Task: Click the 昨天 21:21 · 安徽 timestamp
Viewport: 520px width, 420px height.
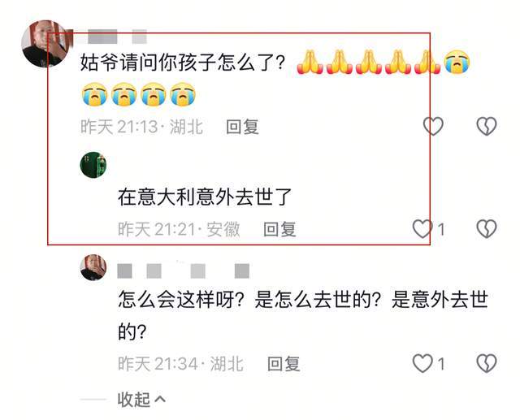Action: (x=179, y=229)
